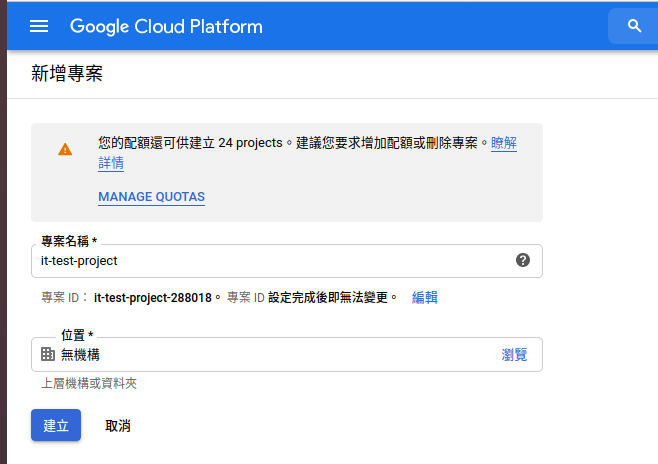658x464 pixels.
Task: Click the 專案名稱 field label
Action: point(69,242)
